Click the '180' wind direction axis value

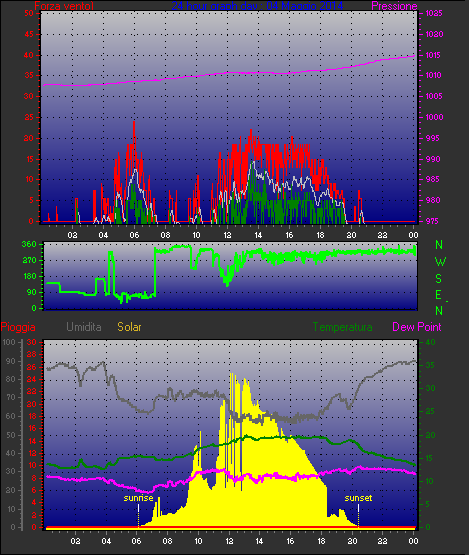click(x=29, y=276)
